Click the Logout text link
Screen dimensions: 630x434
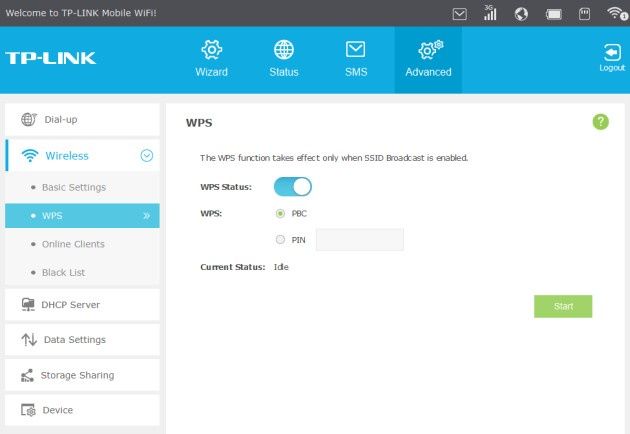[x=612, y=68]
